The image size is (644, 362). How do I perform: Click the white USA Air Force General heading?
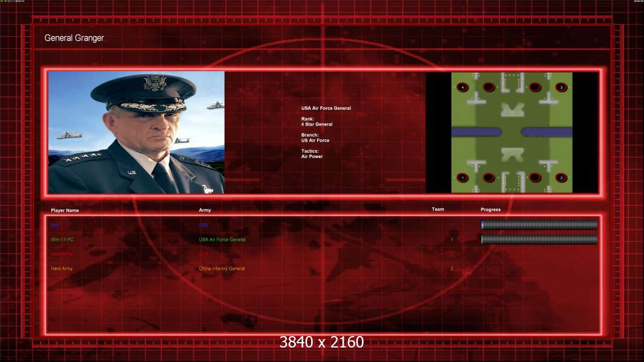click(326, 108)
